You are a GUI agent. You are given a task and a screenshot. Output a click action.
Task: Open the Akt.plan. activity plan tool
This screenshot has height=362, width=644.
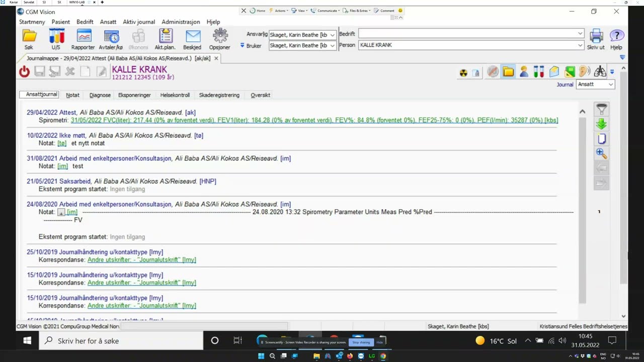[x=165, y=39]
